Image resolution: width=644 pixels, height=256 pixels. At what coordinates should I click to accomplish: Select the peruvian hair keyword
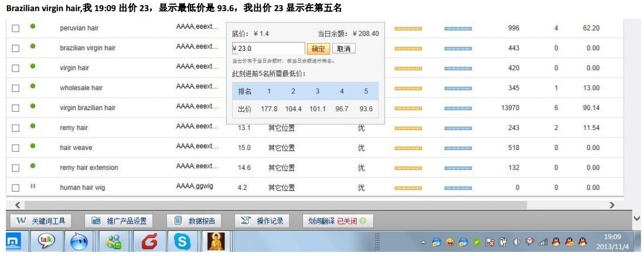tap(79, 28)
